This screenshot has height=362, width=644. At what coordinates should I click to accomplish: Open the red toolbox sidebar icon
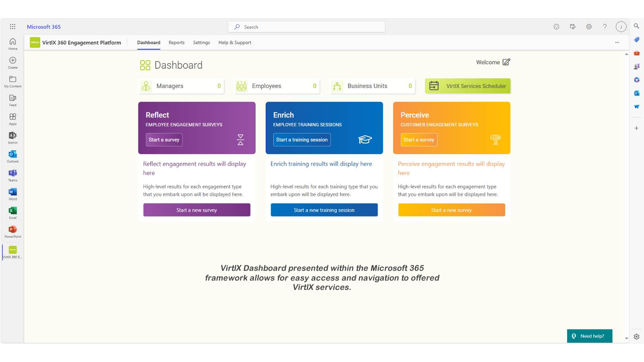coord(636,53)
